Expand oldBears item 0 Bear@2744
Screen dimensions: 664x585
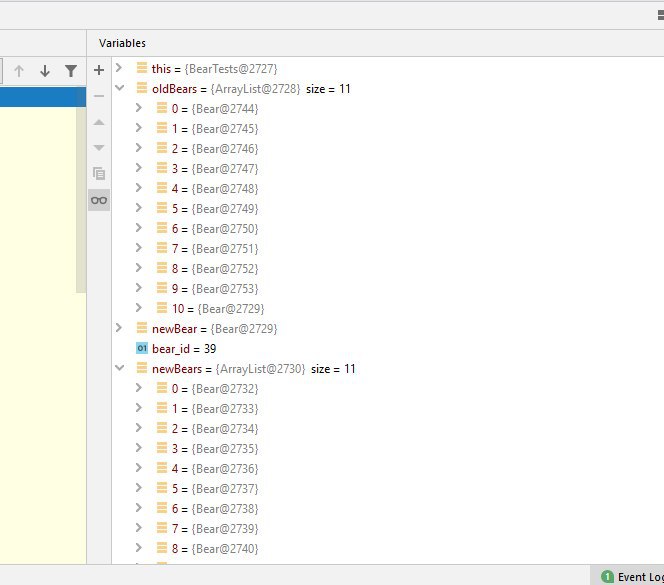(x=138, y=108)
